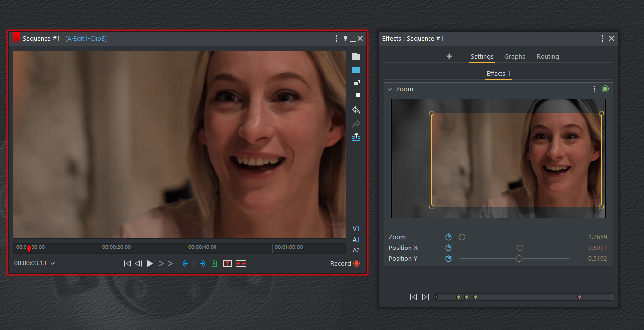Click the export upload arrow icon

(x=356, y=137)
